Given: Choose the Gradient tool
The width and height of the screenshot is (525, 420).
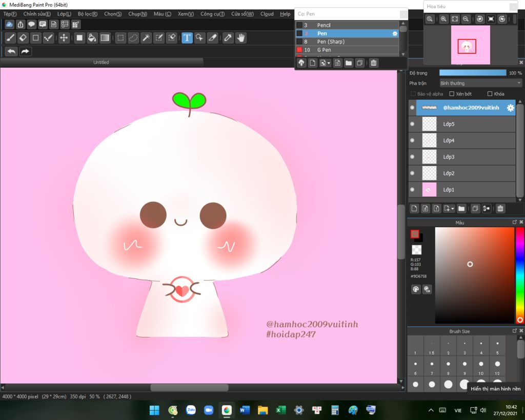Looking at the screenshot, I should (x=105, y=38).
